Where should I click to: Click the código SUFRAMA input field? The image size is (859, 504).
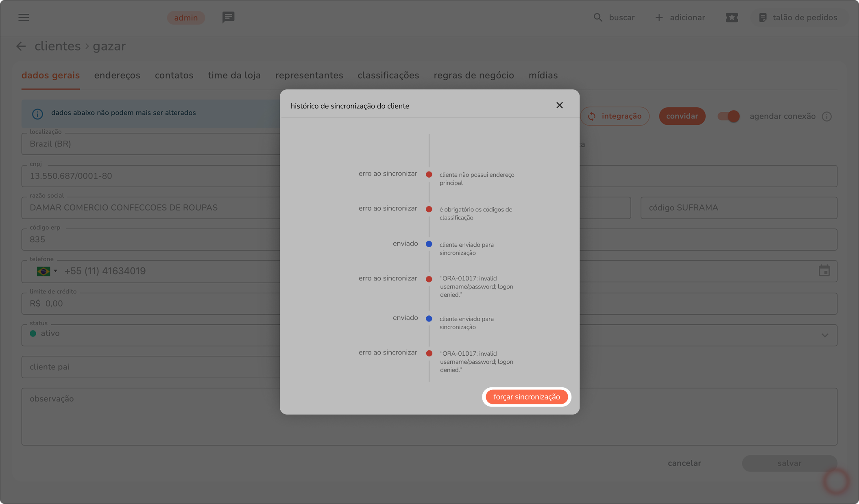(x=738, y=208)
